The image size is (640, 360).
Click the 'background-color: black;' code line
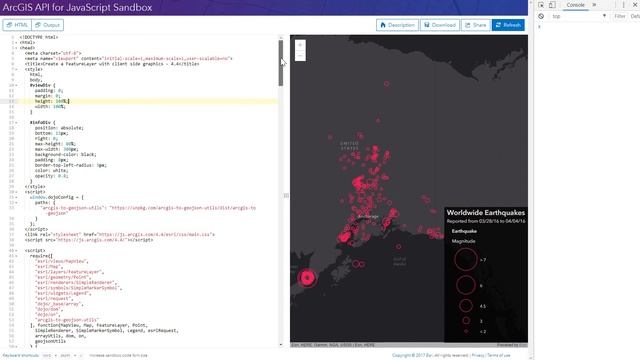66,154
